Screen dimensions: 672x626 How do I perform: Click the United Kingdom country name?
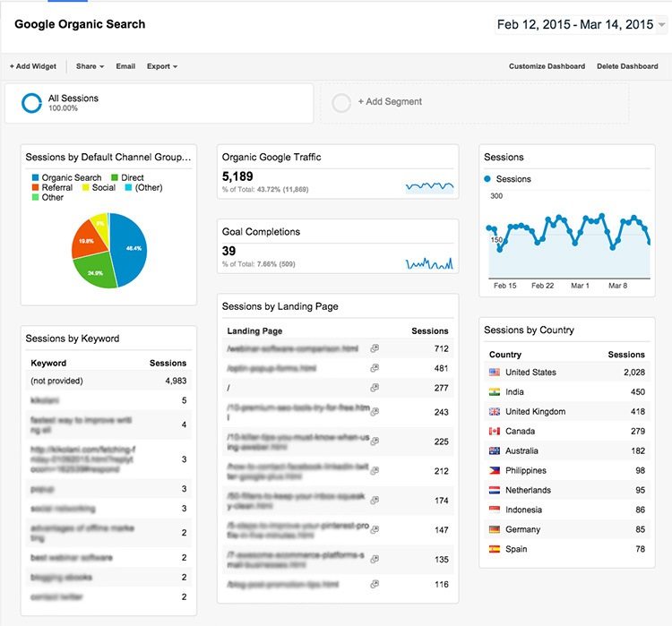tap(535, 412)
